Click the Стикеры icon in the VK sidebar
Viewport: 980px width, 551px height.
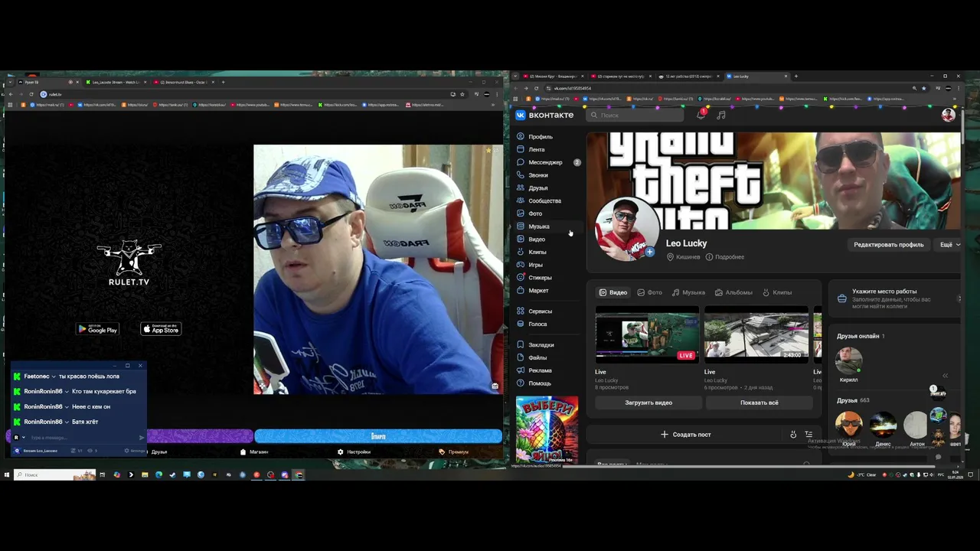pyautogui.click(x=521, y=278)
